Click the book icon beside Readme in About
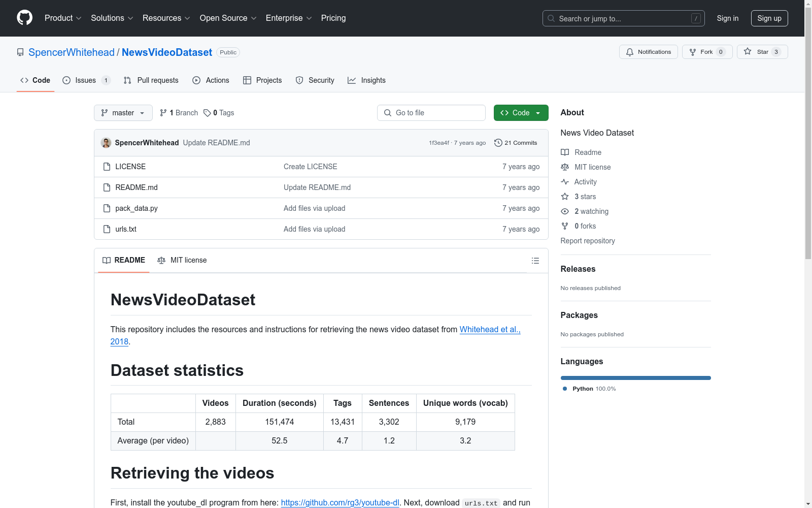812x508 pixels. pyautogui.click(x=565, y=152)
